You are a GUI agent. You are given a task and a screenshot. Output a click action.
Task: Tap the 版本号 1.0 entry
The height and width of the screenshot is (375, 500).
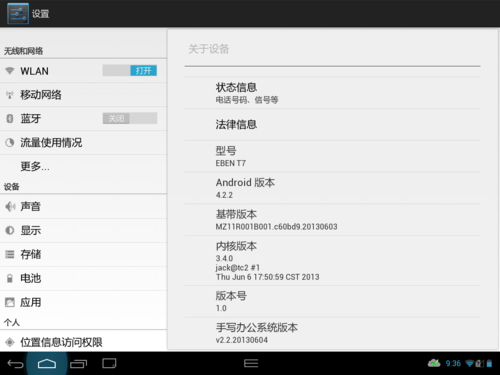332,301
